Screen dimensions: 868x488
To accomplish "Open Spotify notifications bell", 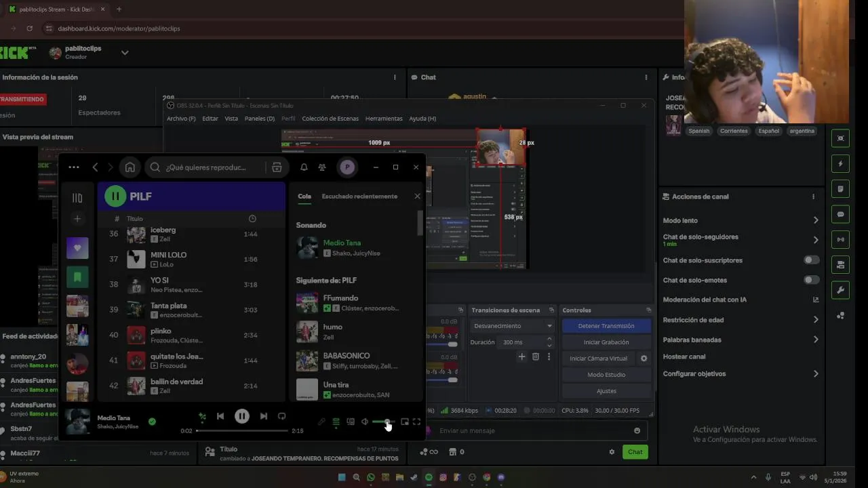I will coord(304,167).
